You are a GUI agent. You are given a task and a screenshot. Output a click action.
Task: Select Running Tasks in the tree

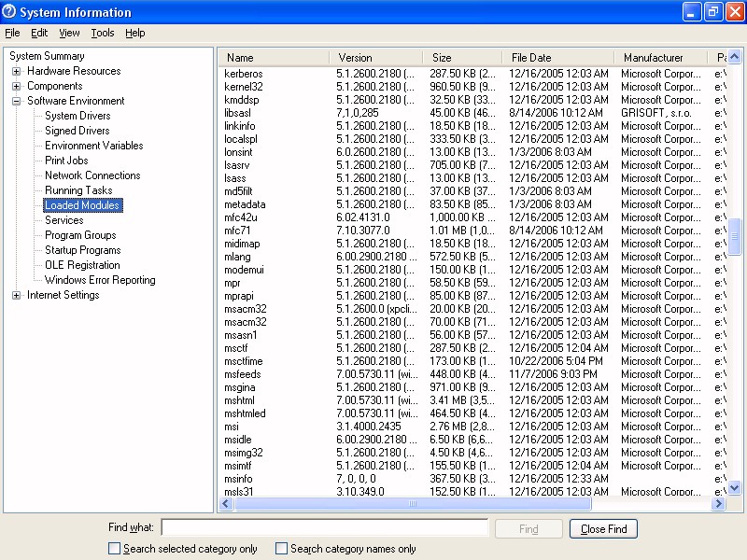tap(78, 190)
